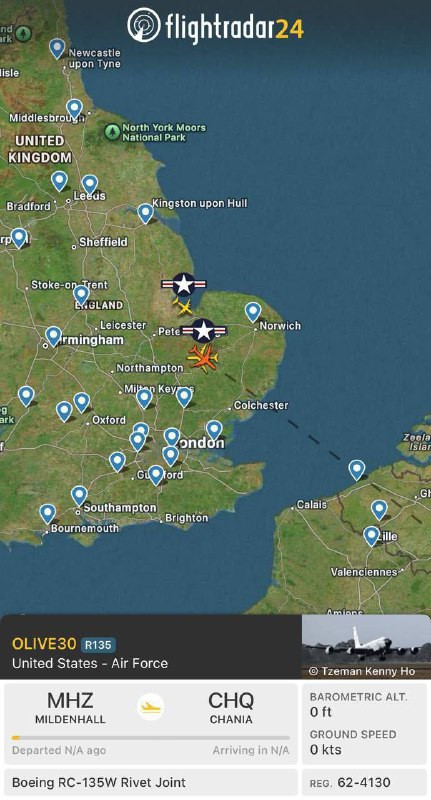431x800 pixels.
Task: Tap the airport pin near Newcastle upon Tyne
Action: coord(57,49)
